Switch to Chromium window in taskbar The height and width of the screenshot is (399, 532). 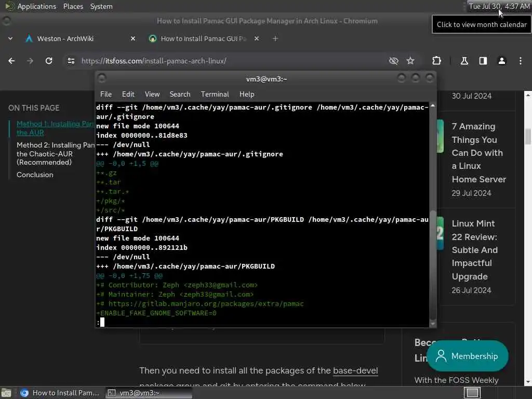(60, 393)
